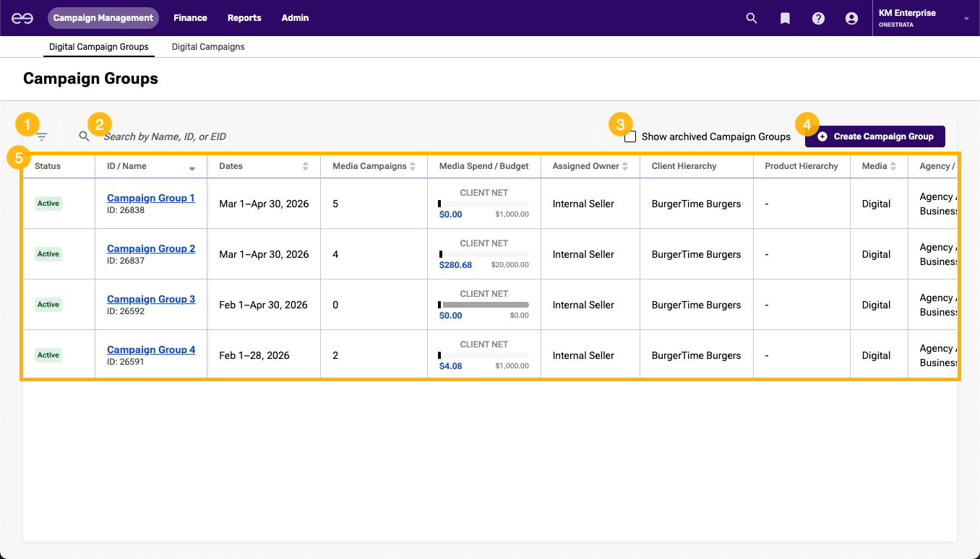Open the Reports menu
This screenshot has height=559, width=980.
tap(244, 18)
